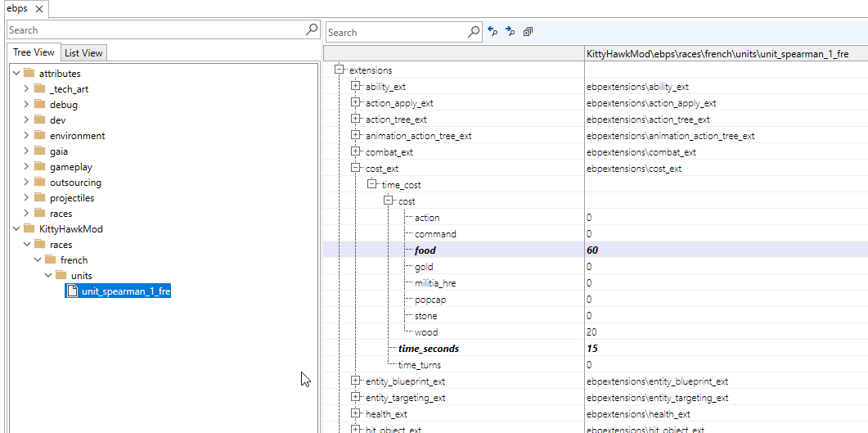Viewport: 868px width, 433px height.
Task: Click the wood value 20
Action: [591, 332]
